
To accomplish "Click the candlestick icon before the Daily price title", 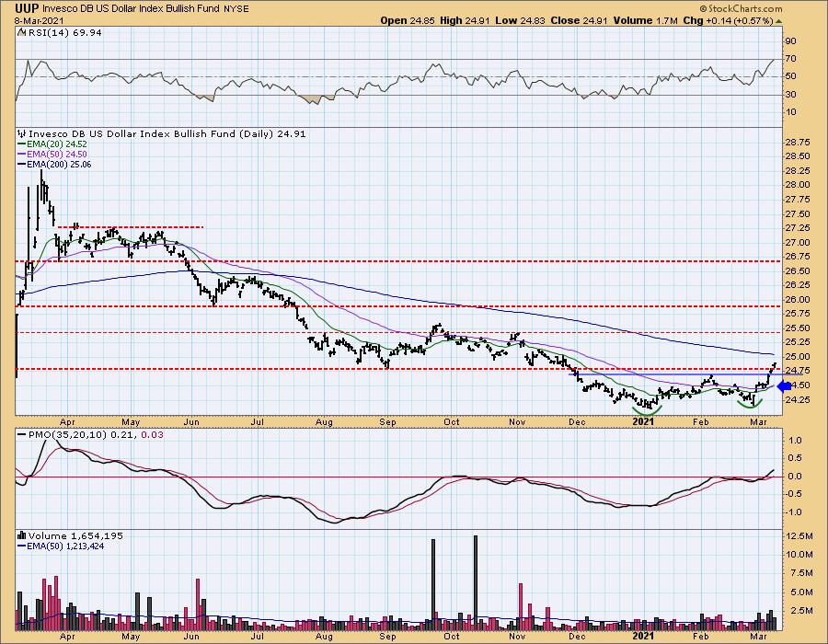I will (22, 134).
